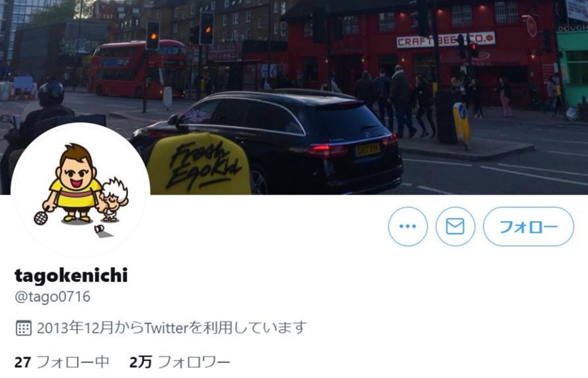Click the red double-decker bus in header
Image resolution: width=588 pixels, height=378 pixels.
pyautogui.click(x=137, y=68)
